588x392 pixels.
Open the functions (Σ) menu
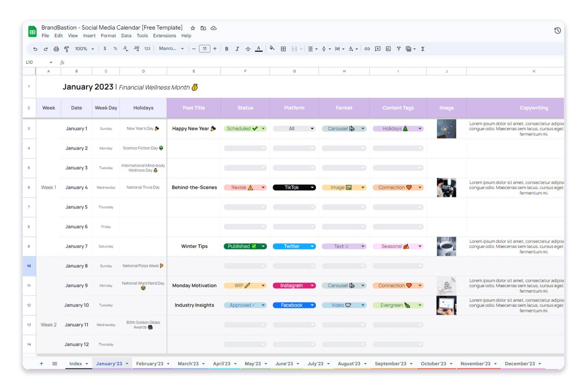click(423, 48)
